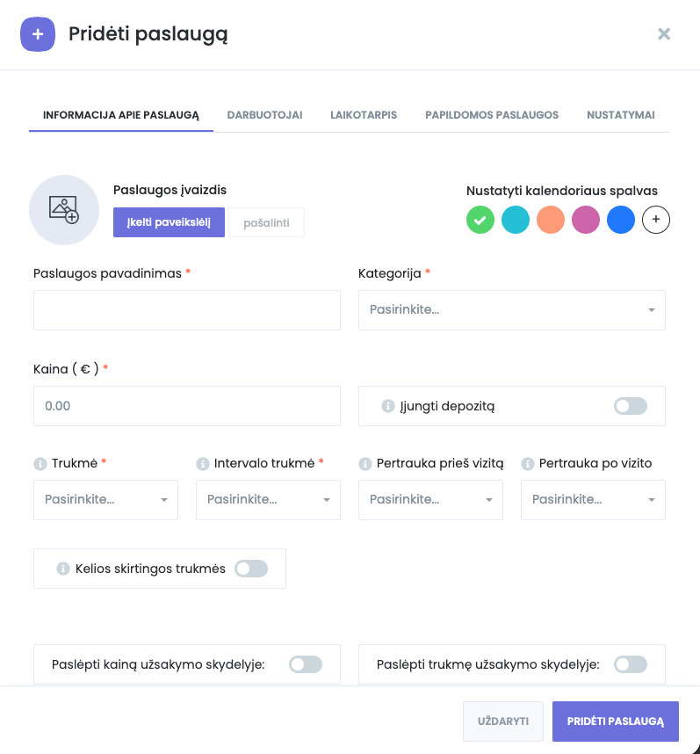
Task: Click info icon beside Pertrauka prieš vizitą
Action: 364,463
